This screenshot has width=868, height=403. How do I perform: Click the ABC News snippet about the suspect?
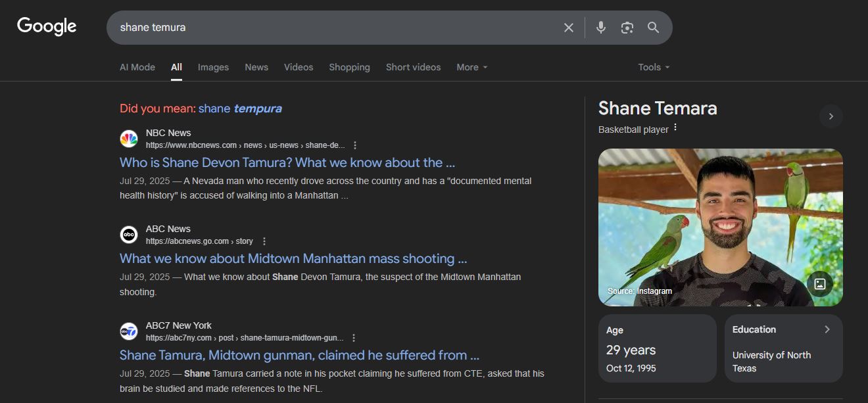(x=320, y=284)
